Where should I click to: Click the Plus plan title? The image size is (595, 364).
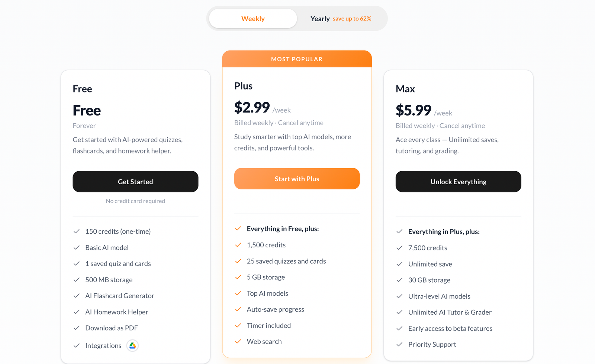click(243, 86)
